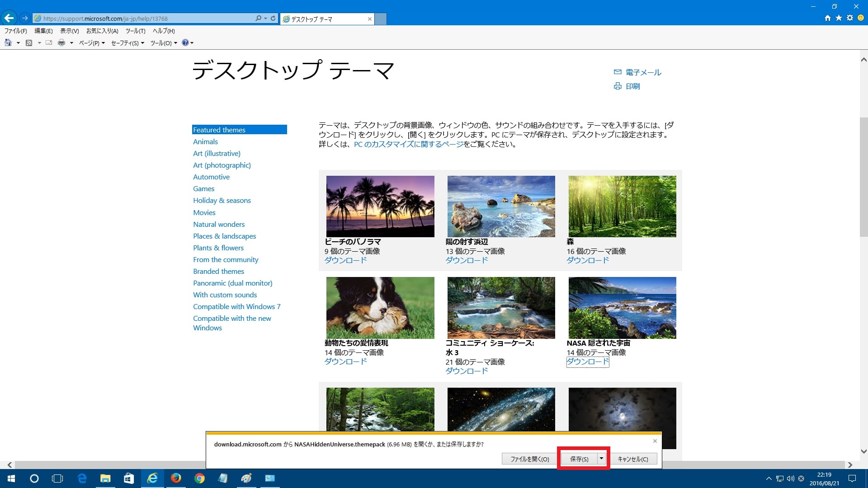Open favorites with the star icon

coord(839,18)
